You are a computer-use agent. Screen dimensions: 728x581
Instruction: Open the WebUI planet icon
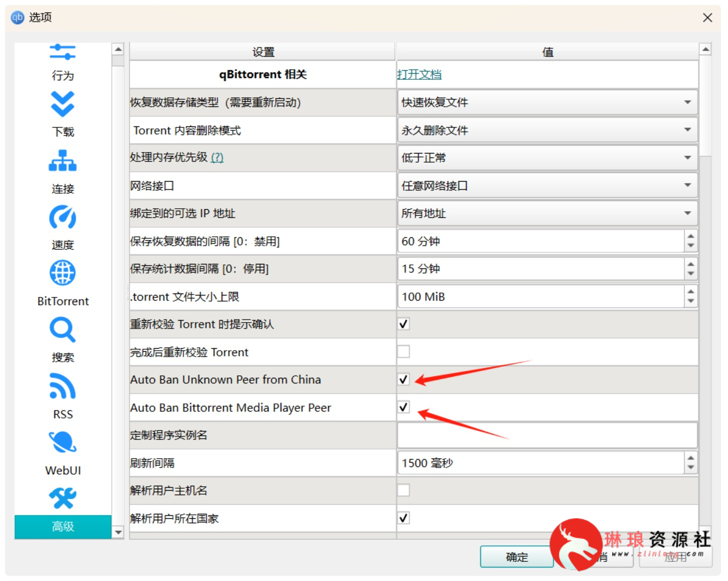coord(63,443)
